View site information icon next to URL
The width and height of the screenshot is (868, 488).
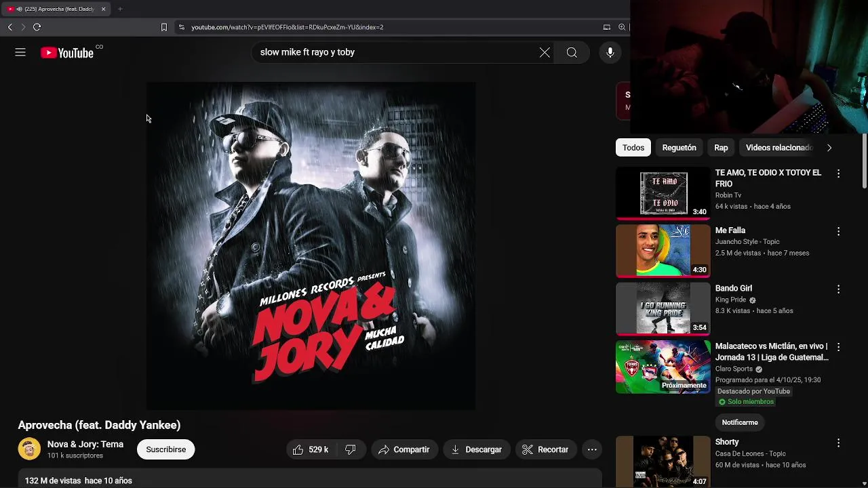(x=181, y=27)
